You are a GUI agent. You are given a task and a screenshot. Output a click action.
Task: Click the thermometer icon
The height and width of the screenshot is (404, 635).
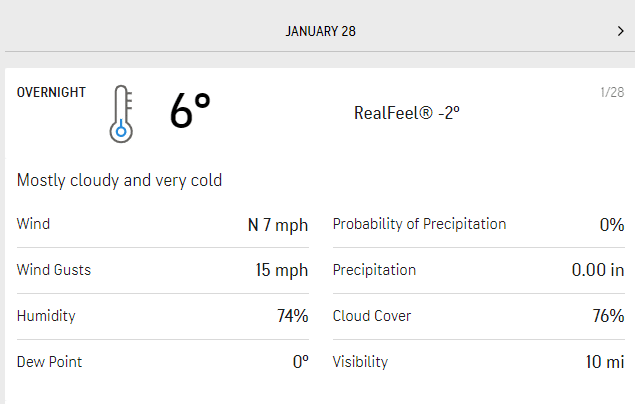click(121, 114)
